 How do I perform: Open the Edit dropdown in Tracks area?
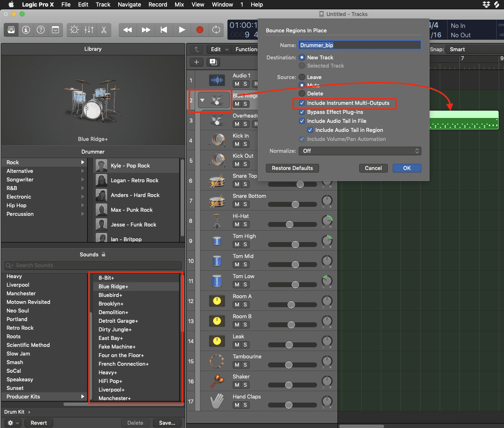(219, 49)
